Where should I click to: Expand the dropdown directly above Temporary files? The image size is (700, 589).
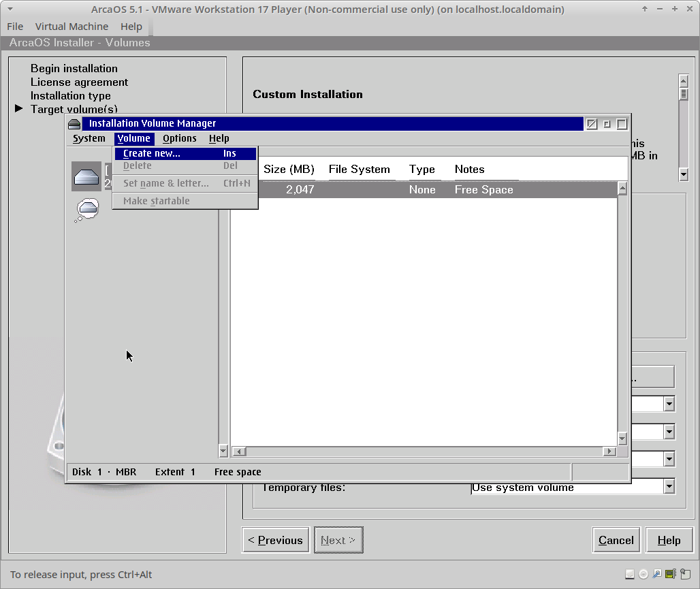point(669,459)
